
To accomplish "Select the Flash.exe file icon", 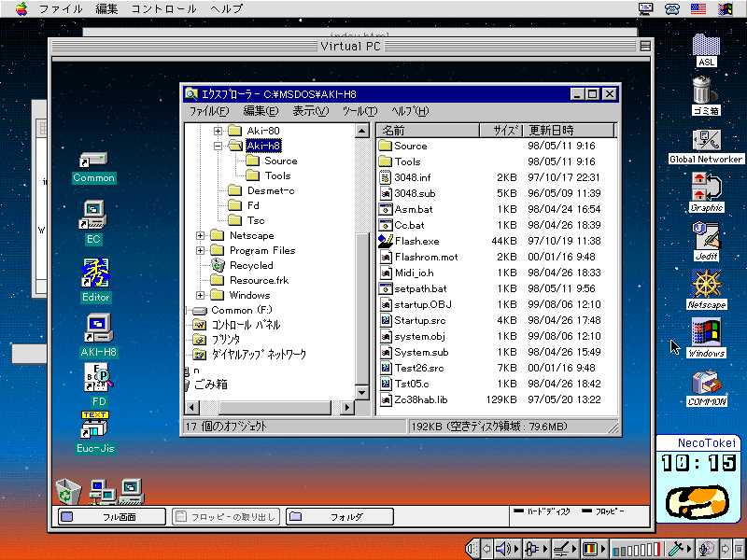I will pos(385,241).
